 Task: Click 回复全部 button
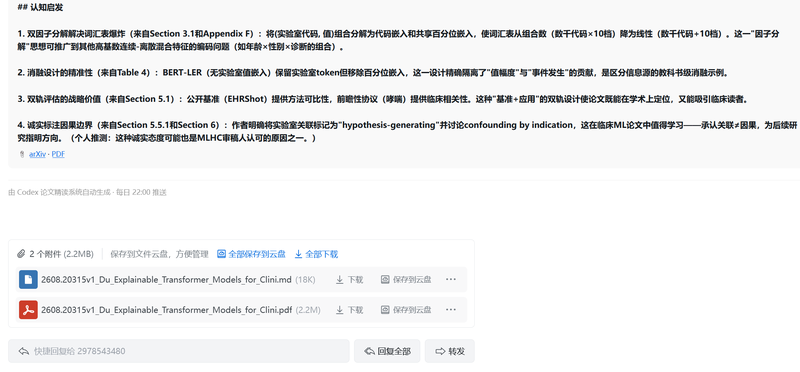coord(387,351)
